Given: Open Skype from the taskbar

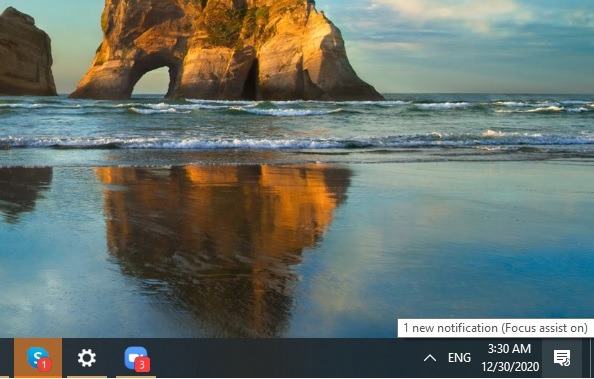Looking at the screenshot, I should tap(38, 358).
